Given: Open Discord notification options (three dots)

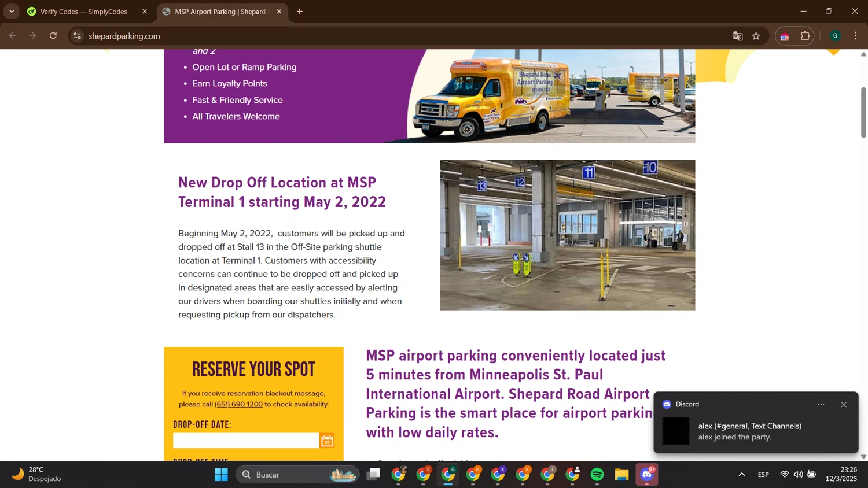Looking at the screenshot, I should point(821,404).
